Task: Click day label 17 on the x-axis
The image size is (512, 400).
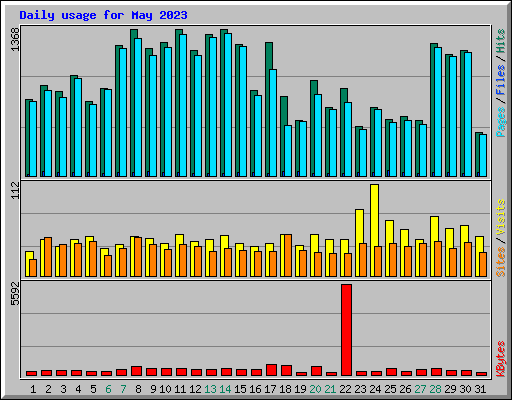Action: (270, 389)
